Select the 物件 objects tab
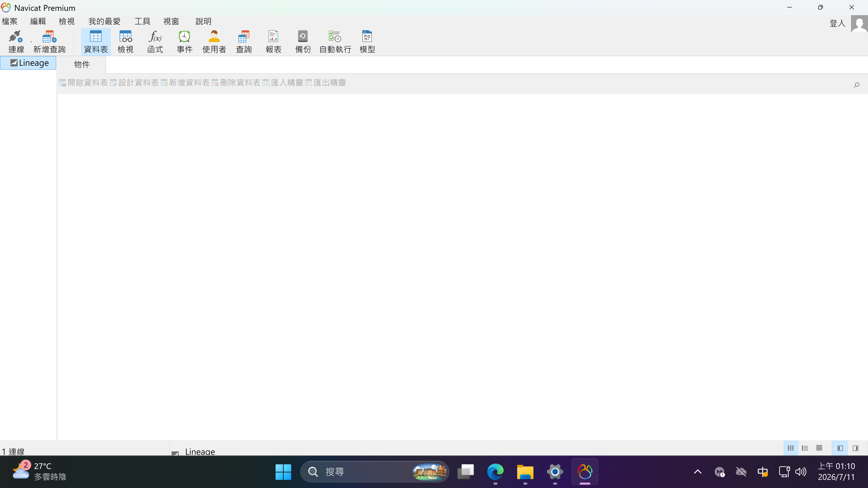 pyautogui.click(x=82, y=64)
